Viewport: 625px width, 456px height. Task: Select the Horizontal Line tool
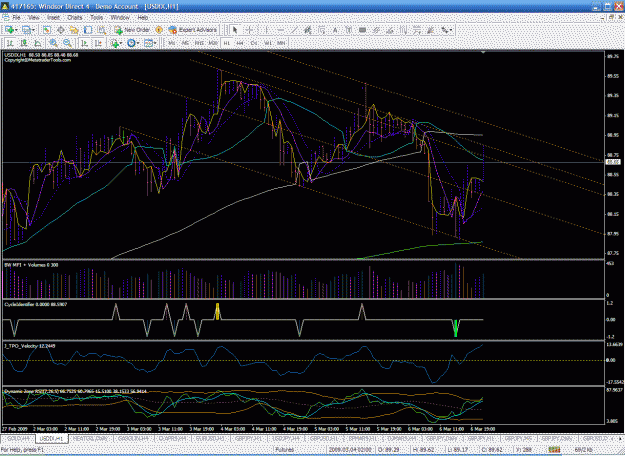point(280,30)
